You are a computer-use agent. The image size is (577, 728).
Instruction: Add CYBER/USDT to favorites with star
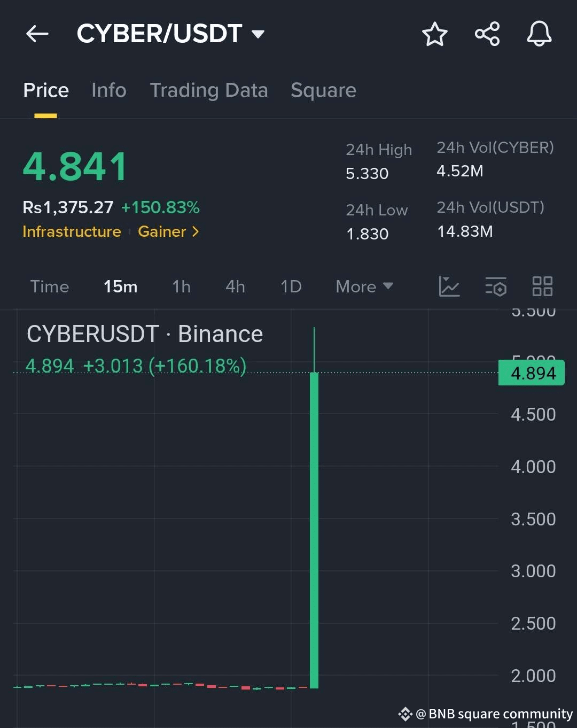pyautogui.click(x=434, y=34)
